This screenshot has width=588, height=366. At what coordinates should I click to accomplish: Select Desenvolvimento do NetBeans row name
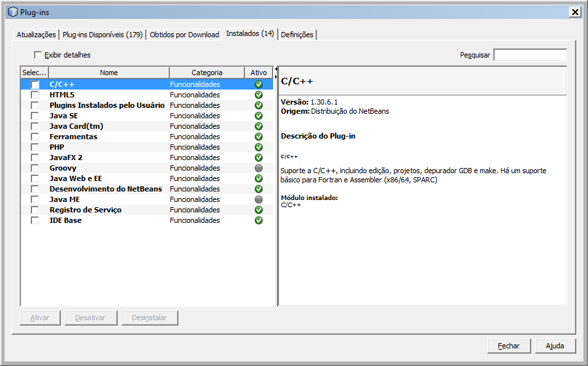(106, 189)
